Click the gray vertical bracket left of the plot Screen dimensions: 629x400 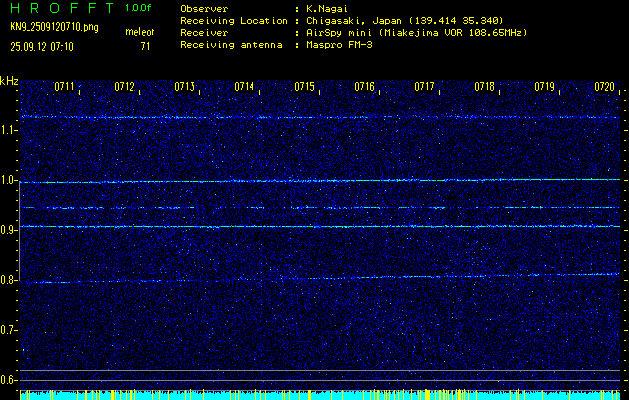[20, 231]
